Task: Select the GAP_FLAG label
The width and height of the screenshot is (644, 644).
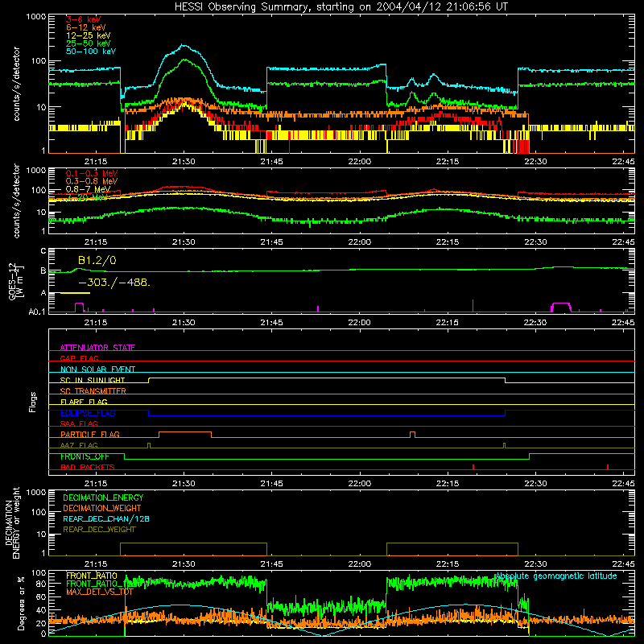Action: pos(79,358)
